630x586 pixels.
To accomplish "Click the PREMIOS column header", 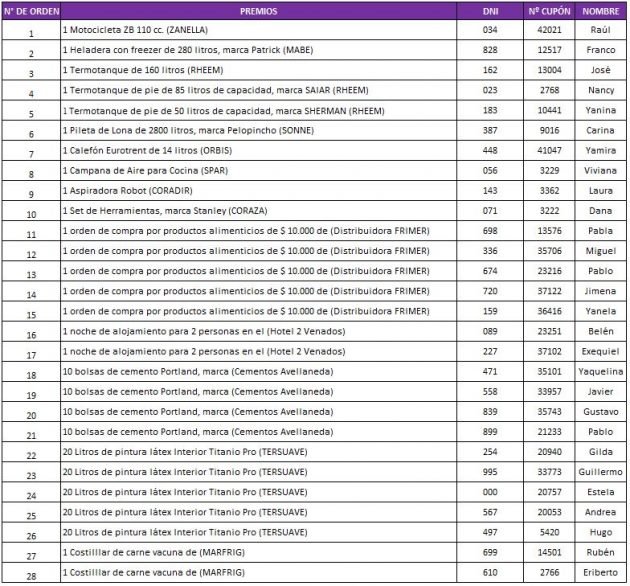I will (x=258, y=11).
